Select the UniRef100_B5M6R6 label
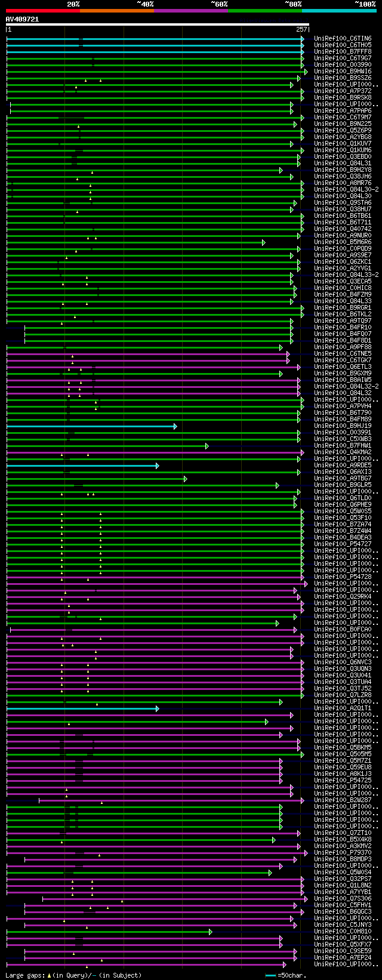Screen dimensions: 382x980 tap(343, 242)
